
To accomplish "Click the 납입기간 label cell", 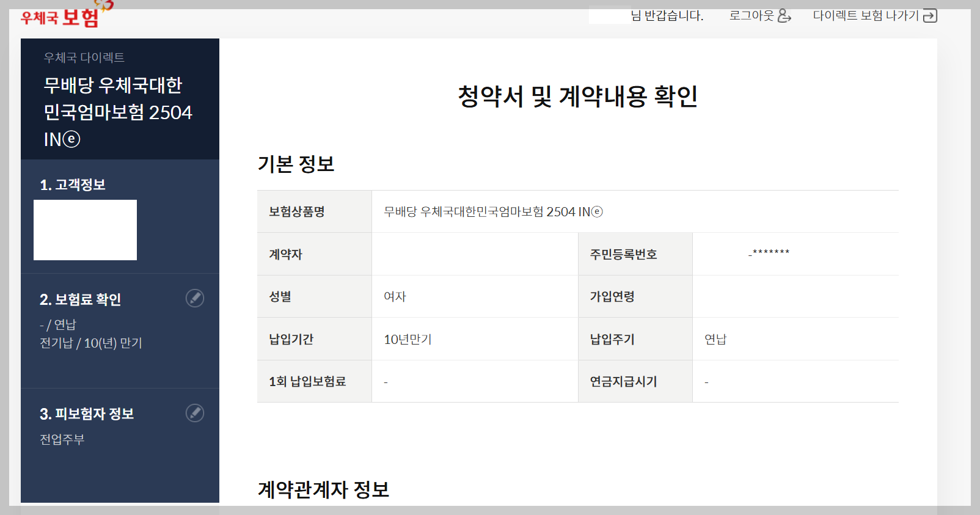I will [315, 339].
